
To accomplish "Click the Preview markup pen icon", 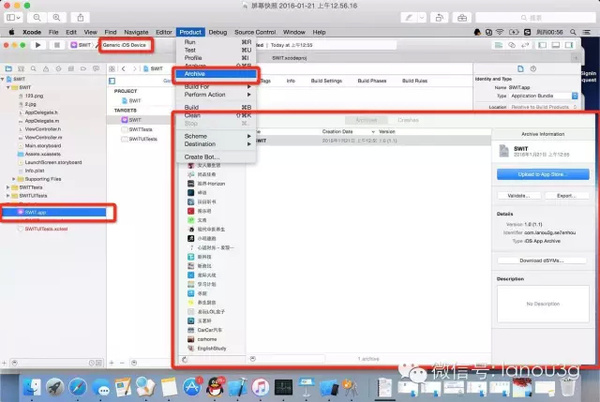I will 409,18.
